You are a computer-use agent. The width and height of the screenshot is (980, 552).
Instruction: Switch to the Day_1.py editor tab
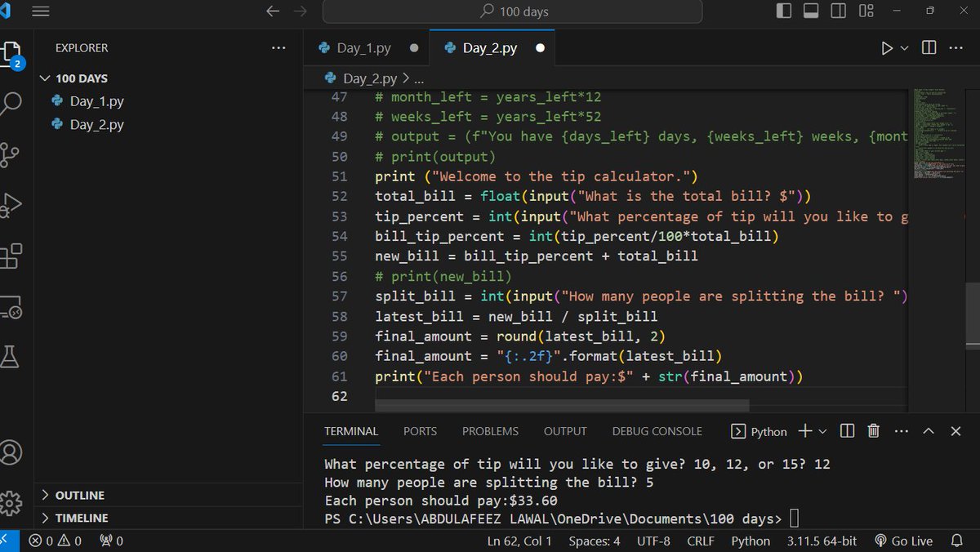(x=363, y=48)
